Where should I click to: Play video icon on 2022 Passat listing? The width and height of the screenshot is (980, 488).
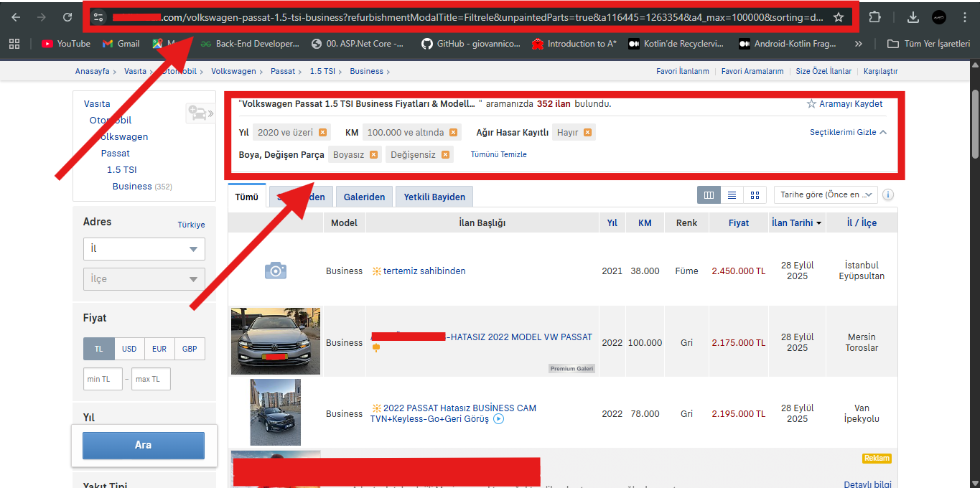(x=498, y=419)
